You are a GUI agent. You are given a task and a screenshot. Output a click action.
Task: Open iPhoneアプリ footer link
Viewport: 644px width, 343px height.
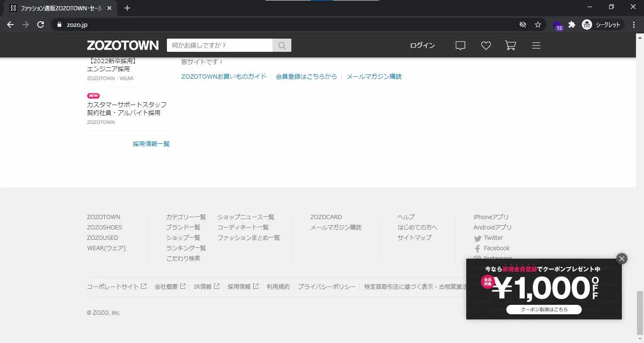pyautogui.click(x=491, y=217)
